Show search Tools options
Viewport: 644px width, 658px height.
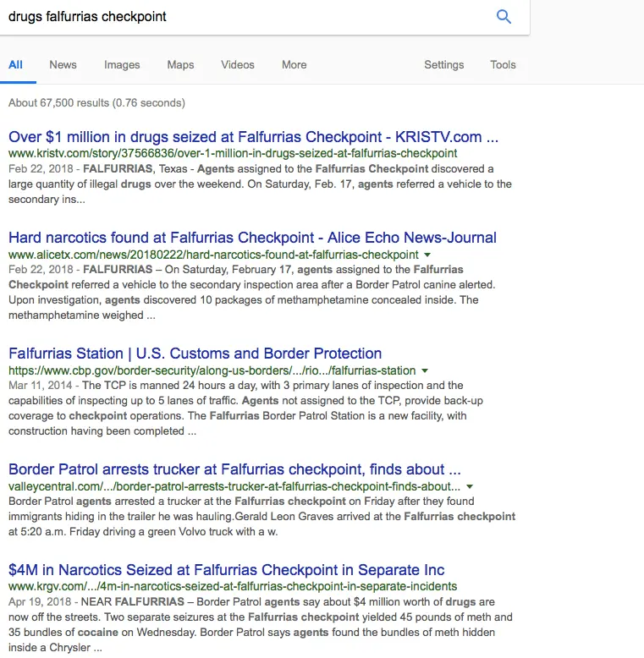pos(503,65)
